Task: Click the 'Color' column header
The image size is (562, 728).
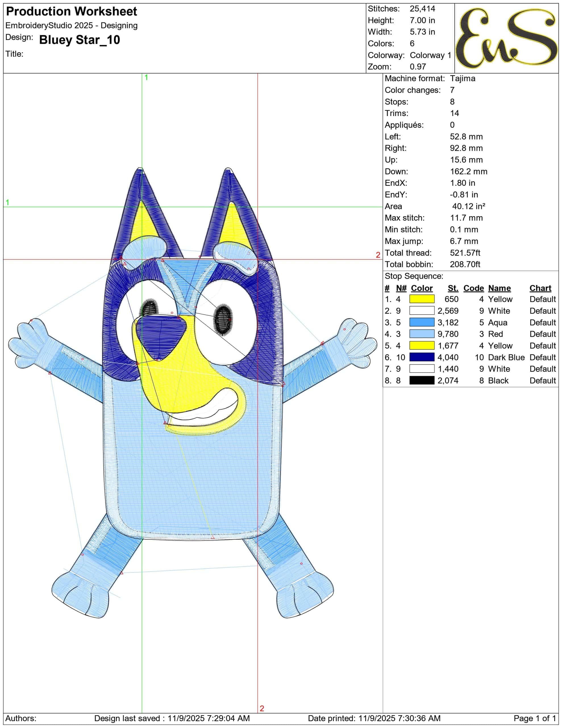Action: [x=422, y=288]
